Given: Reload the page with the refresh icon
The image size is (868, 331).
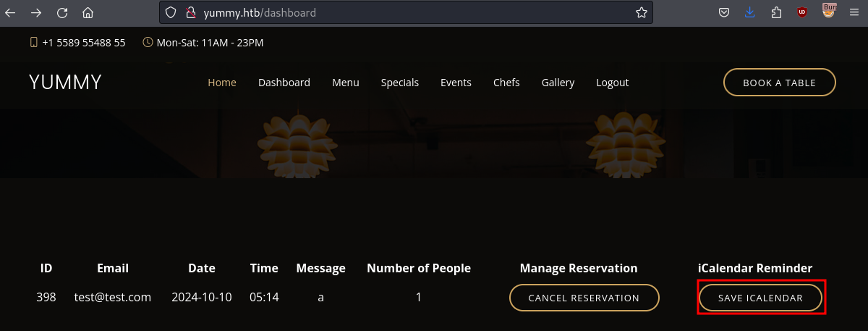Looking at the screenshot, I should click(62, 12).
